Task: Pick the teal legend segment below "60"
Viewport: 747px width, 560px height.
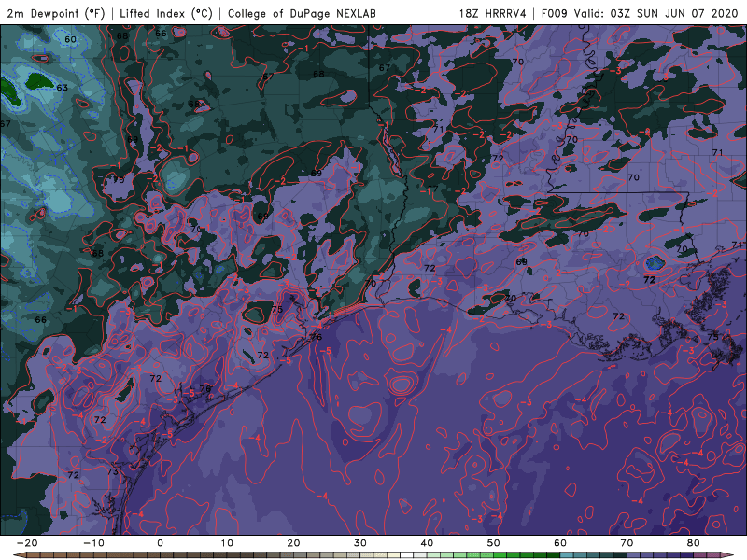Action: [x=567, y=555]
